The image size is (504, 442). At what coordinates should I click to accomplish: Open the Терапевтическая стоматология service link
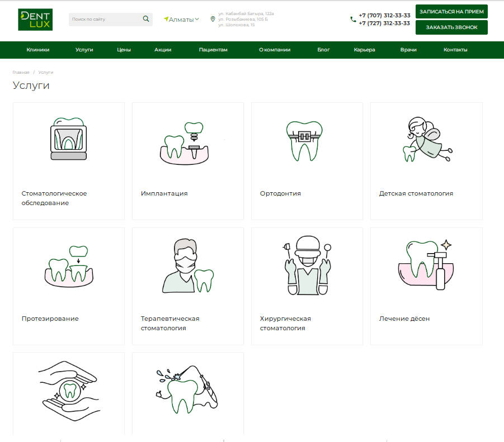click(x=170, y=323)
